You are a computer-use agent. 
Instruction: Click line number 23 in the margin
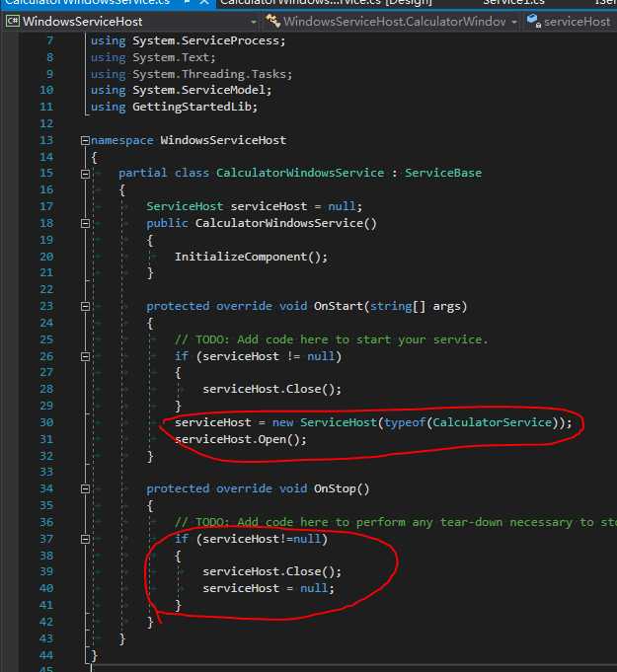(46, 306)
